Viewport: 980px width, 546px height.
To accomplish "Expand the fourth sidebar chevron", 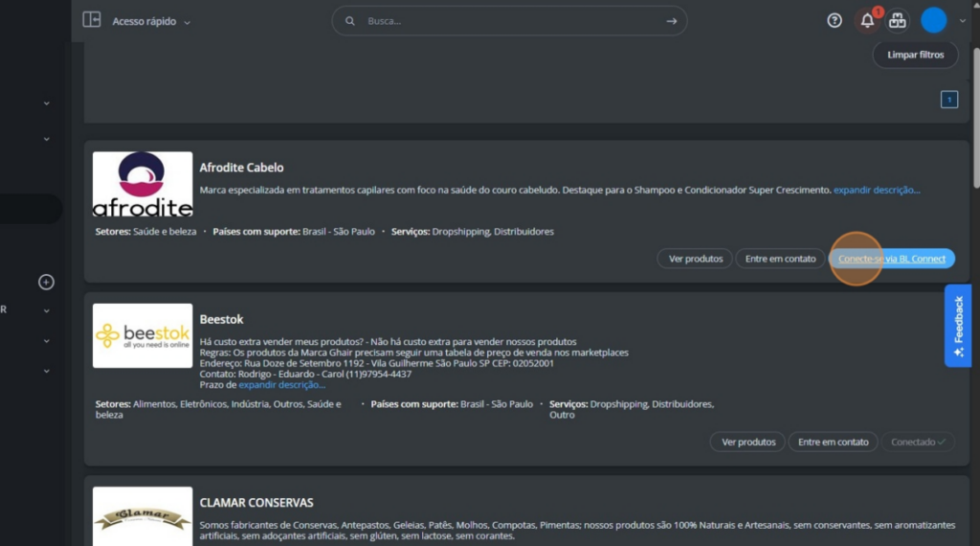I will (46, 341).
